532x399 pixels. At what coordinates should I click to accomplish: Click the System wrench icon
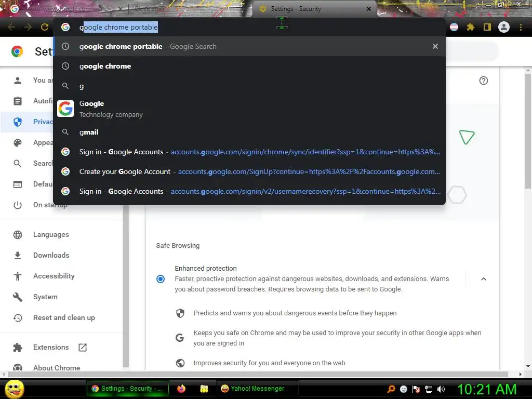pos(18,297)
